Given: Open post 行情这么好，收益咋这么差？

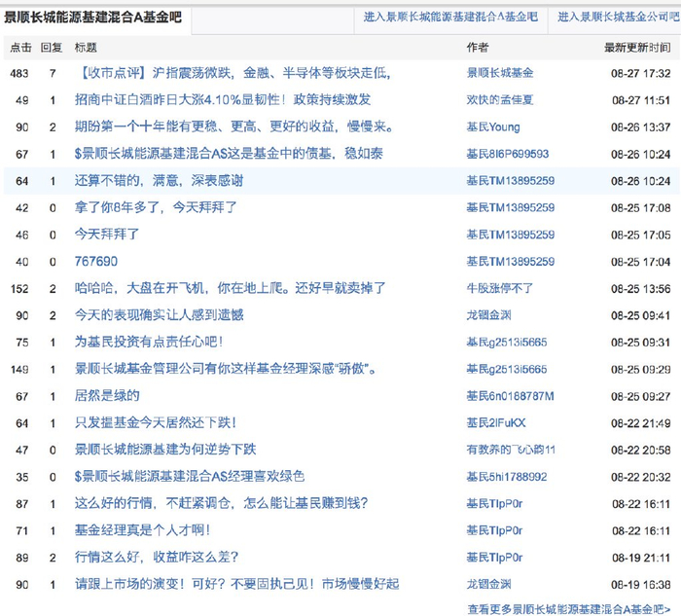Looking at the screenshot, I should (x=157, y=558).
